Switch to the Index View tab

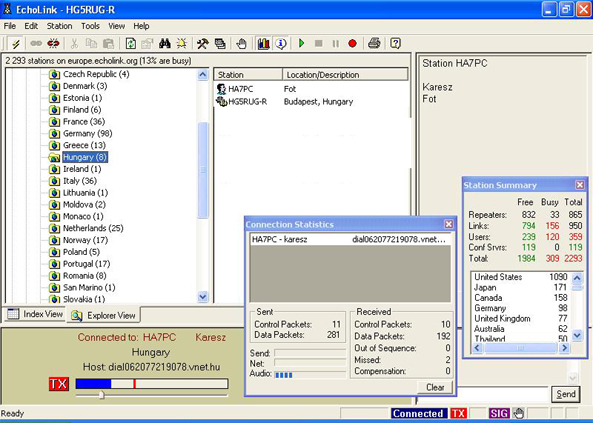pyautogui.click(x=35, y=314)
